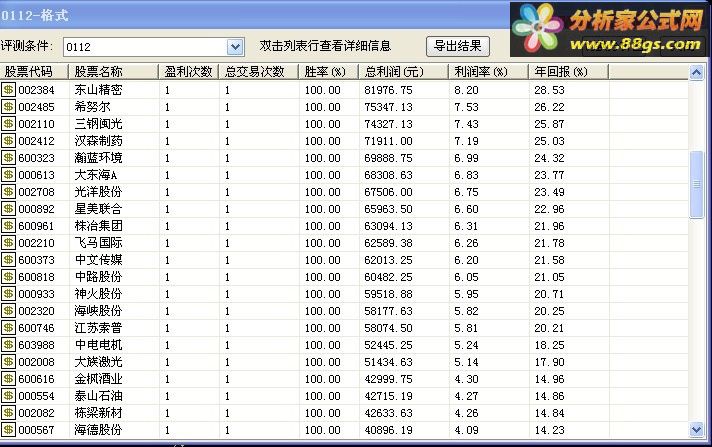Click the stock icon beside 002384
Viewport: 712px width, 447px height.
pos(8,90)
